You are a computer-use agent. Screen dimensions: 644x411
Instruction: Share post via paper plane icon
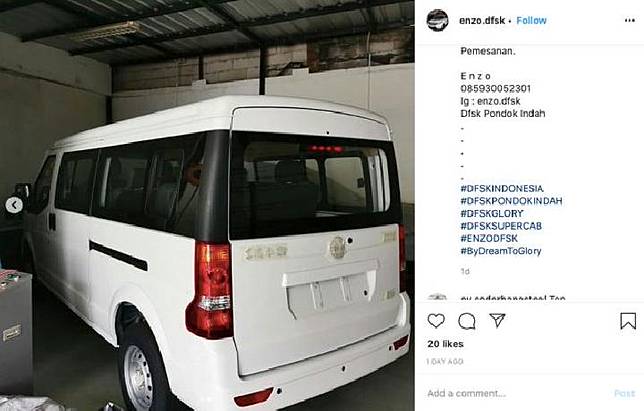click(x=497, y=320)
